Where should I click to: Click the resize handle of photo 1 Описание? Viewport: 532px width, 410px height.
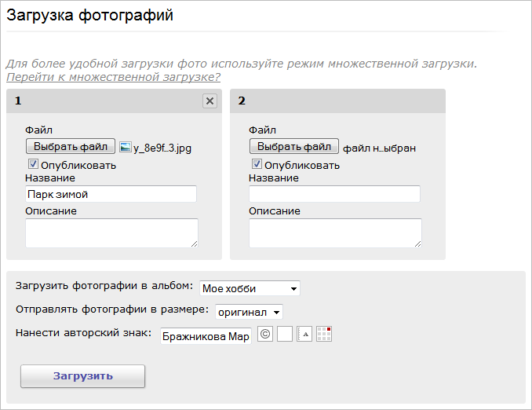195,244
